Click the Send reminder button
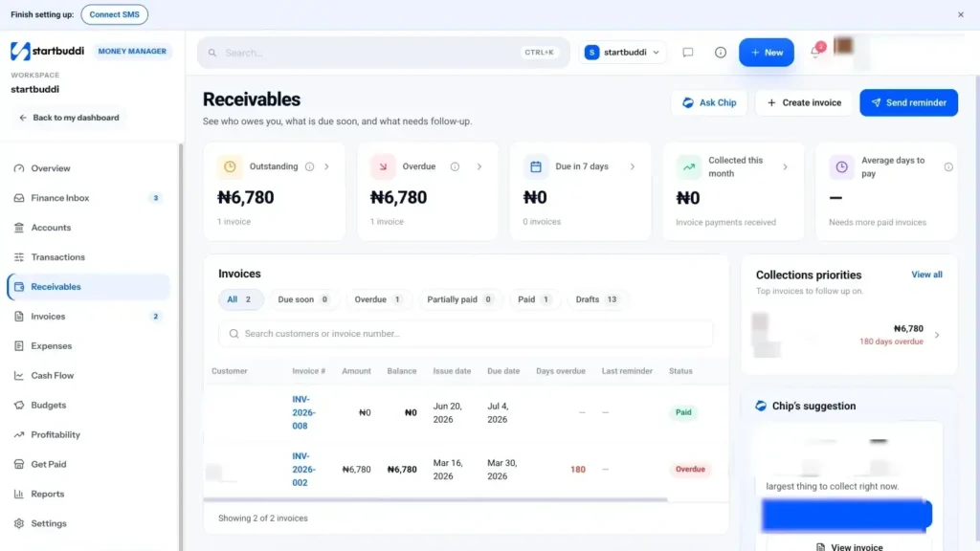980x551 pixels. pyautogui.click(x=908, y=102)
